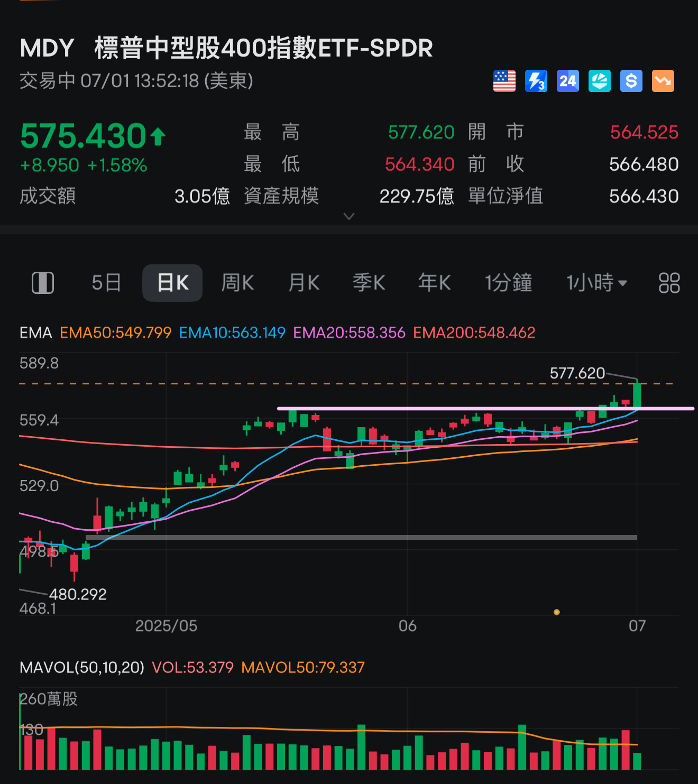
Task: Switch to the 1分鐘 chart tab
Action: (508, 283)
